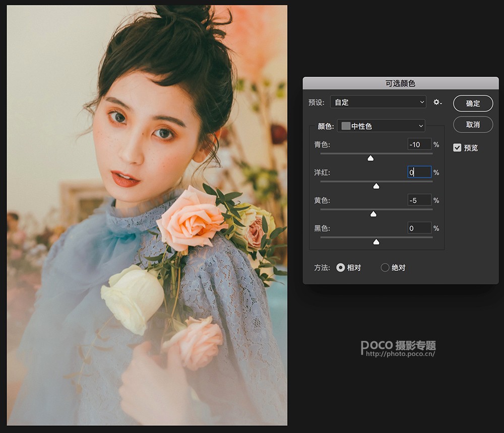This screenshot has height=433, width=504.
Task: Click the 确定 button
Action: (473, 103)
